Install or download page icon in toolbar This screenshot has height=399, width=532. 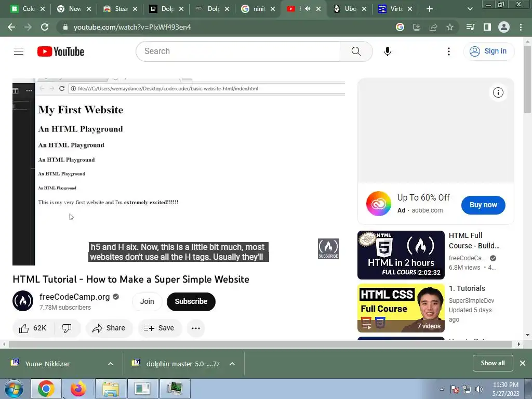417,27
